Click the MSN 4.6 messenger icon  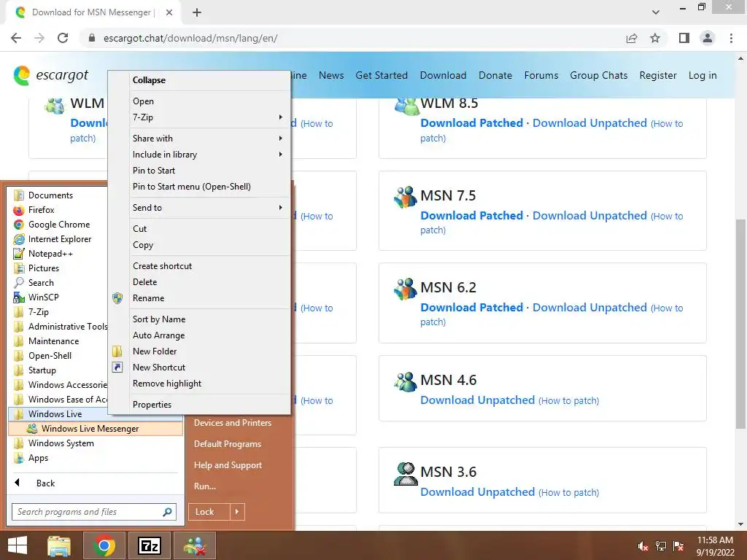point(406,381)
